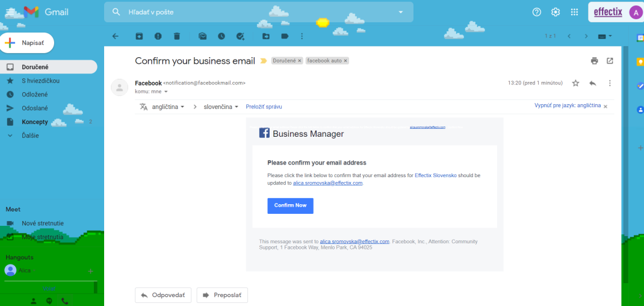This screenshot has width=644, height=306.
Task: Open Effectix Slovensko link
Action: coord(435,175)
